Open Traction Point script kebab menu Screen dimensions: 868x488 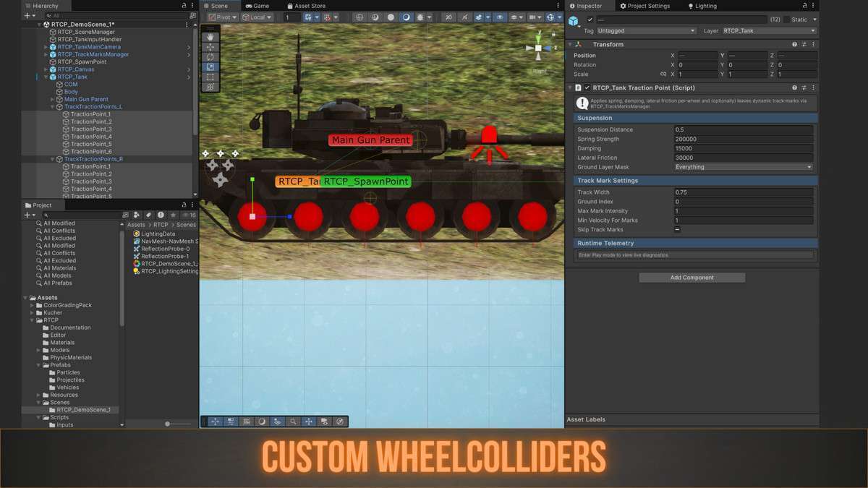813,87
